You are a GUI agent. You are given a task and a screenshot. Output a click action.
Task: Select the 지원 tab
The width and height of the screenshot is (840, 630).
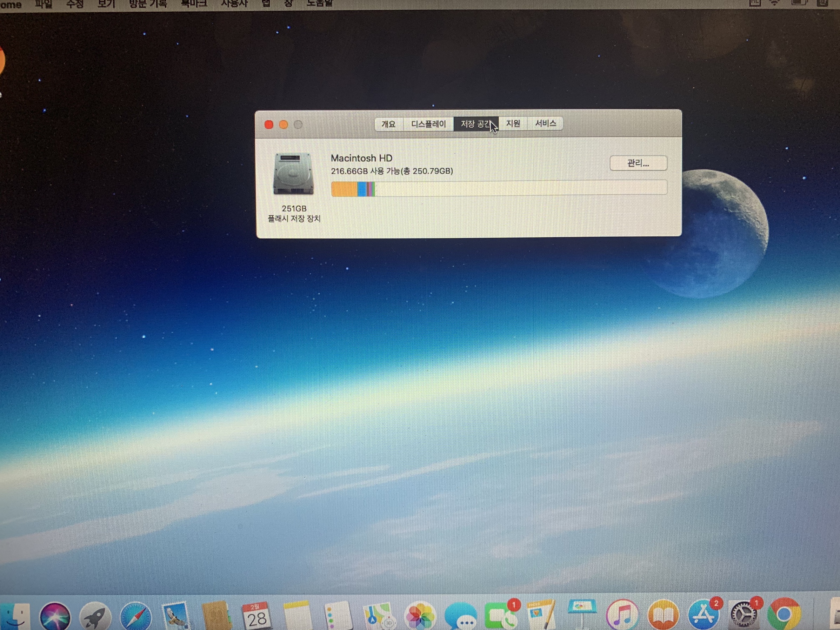click(x=513, y=124)
